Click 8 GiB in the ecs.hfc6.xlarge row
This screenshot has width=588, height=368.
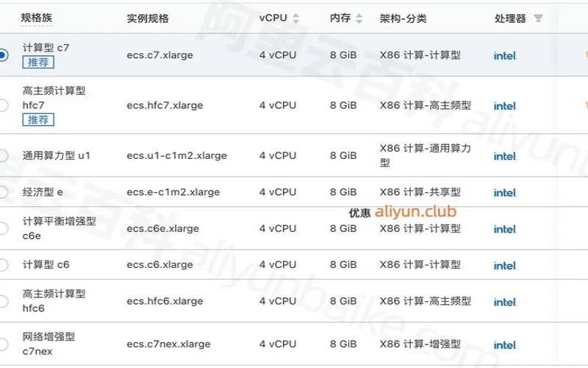click(x=343, y=301)
